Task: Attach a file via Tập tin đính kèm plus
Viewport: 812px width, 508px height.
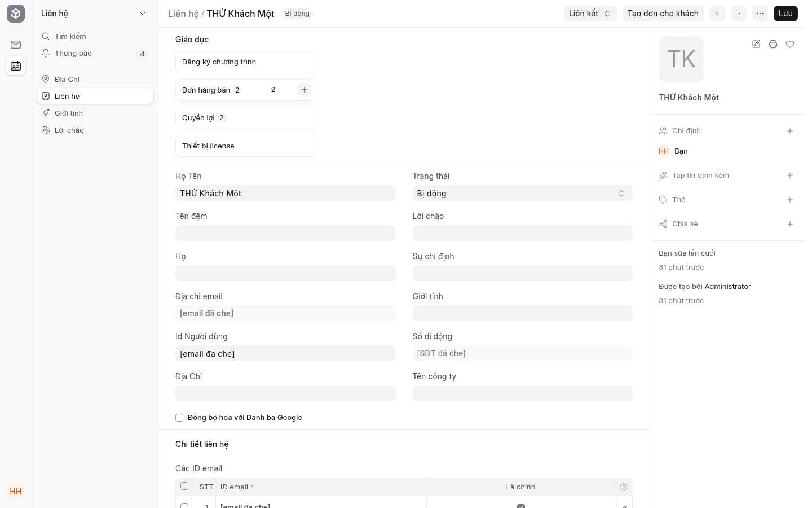Action: 790,176
